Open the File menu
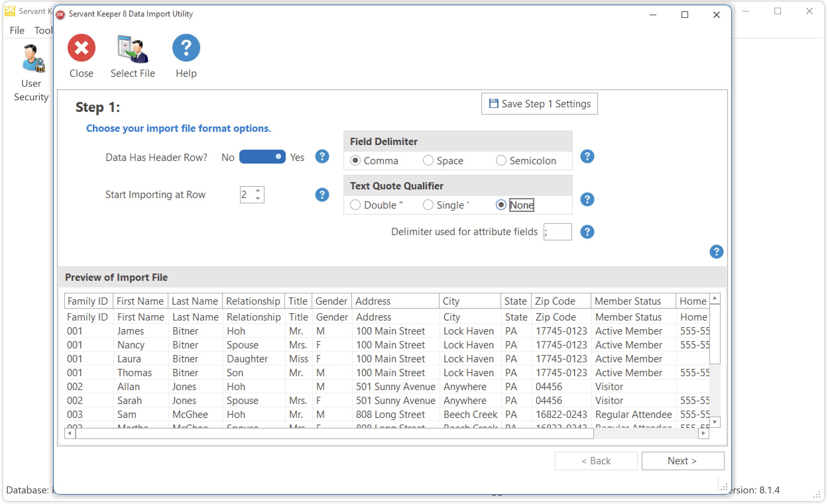The height and width of the screenshot is (504, 828). [17, 30]
